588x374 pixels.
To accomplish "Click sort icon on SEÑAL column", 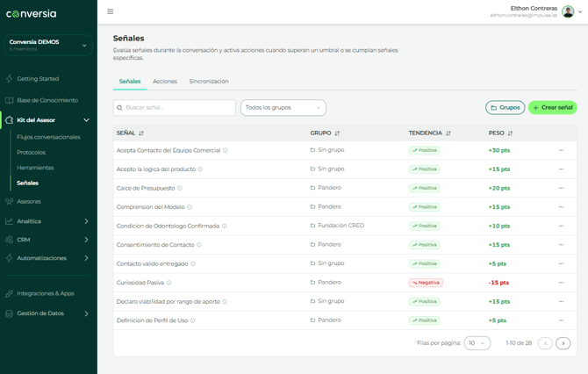I will click(x=141, y=133).
